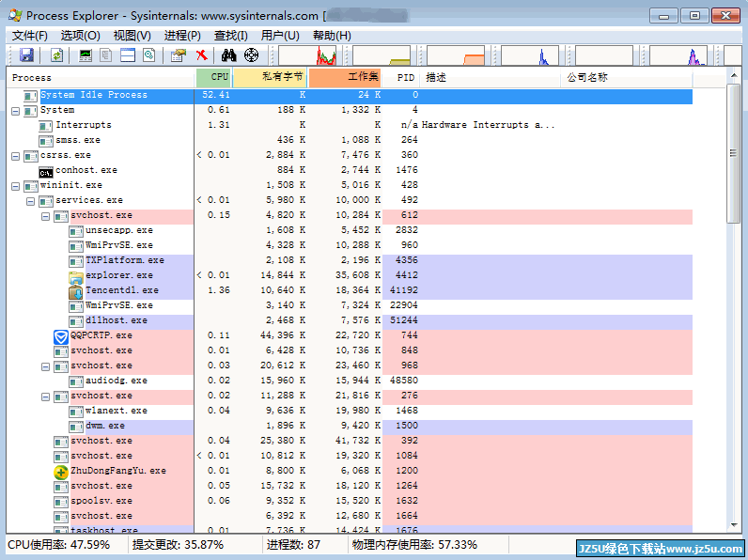
Task: Sort by the 工作集 column header
Action: [x=345, y=78]
